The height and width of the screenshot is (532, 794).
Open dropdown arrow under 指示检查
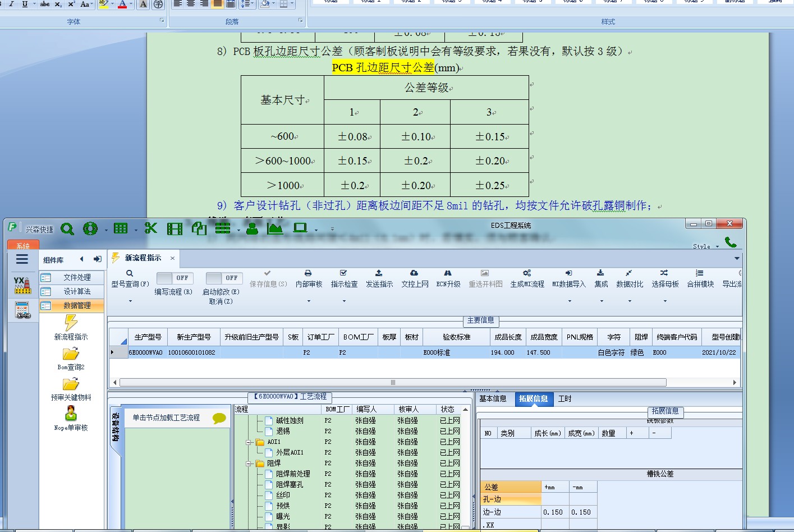(x=344, y=301)
